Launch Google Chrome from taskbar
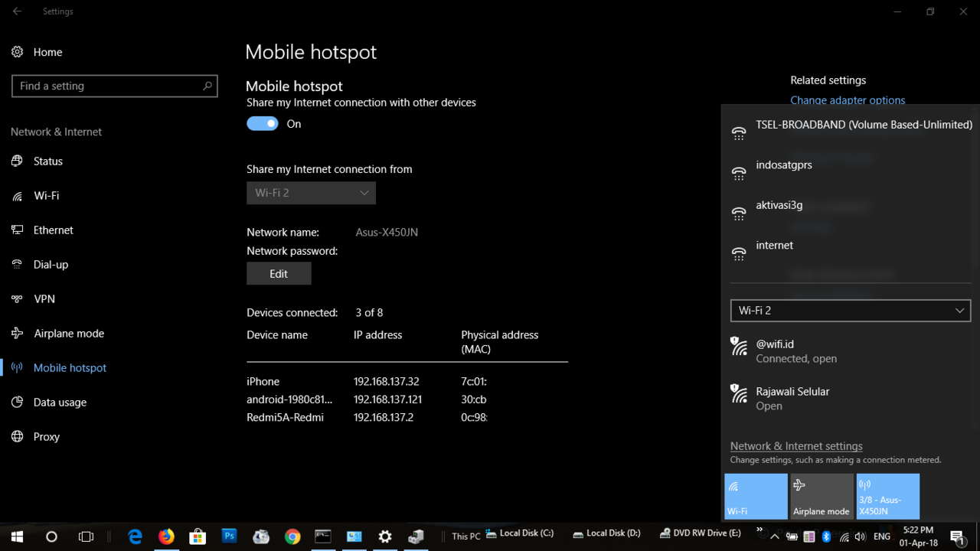The width and height of the screenshot is (980, 551). [292, 537]
